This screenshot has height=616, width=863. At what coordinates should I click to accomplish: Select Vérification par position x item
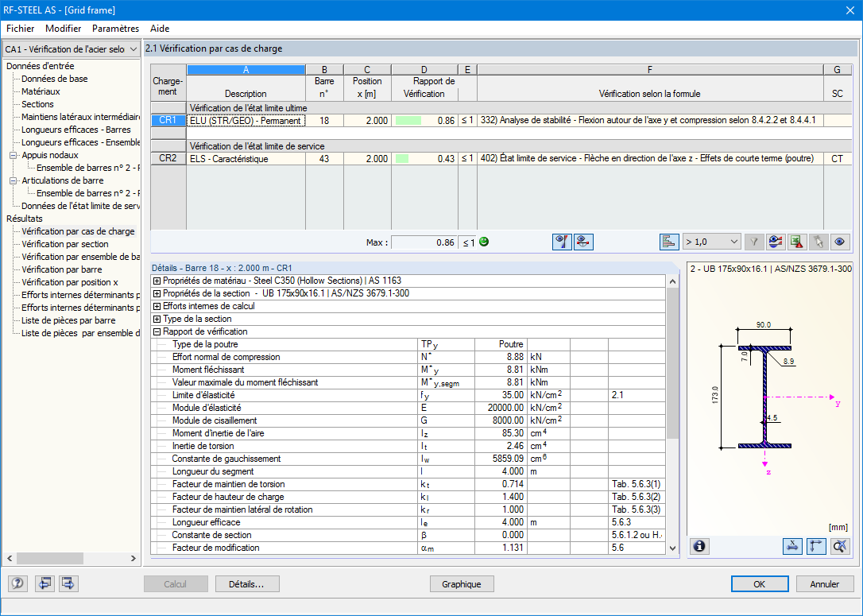tap(70, 282)
